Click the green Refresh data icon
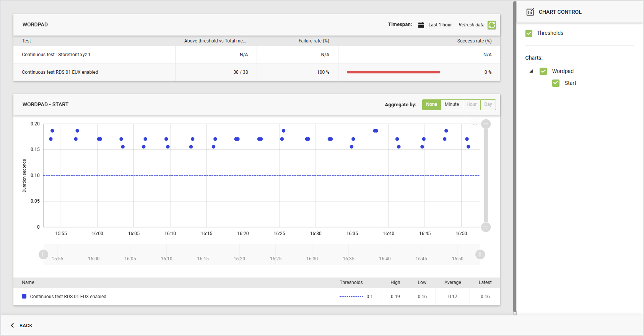Screen dimensions: 644x336 point(492,25)
